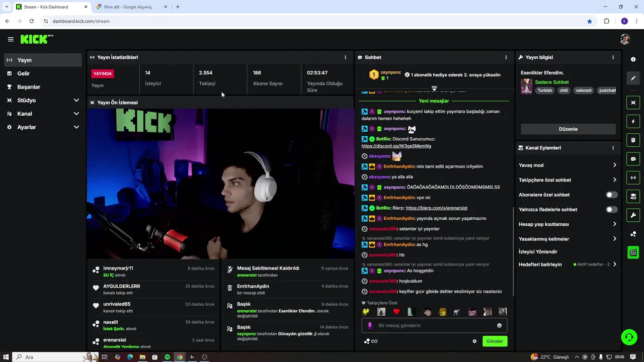
Task: Click the three-bubbles points icon in right sidebar
Action: 633,234
